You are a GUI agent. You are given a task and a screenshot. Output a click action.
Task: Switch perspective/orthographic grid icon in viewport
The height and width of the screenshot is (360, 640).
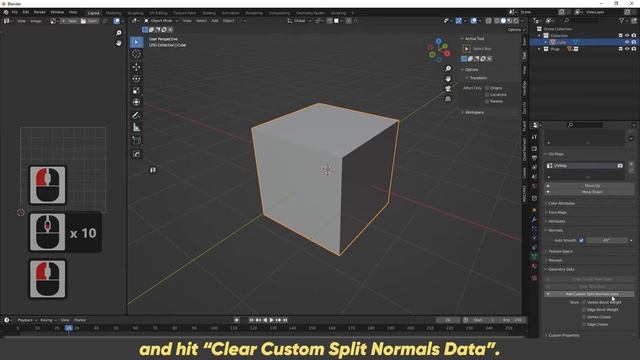pyautogui.click(x=448, y=99)
